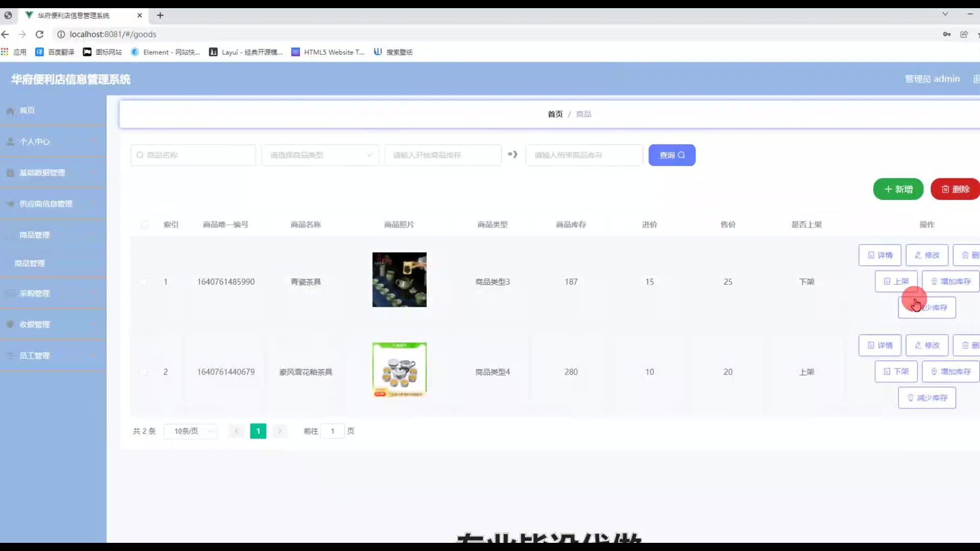Viewport: 980px width, 551px height.
Task: Check the row 2 豪风雪花釉茶具 checkbox
Action: coord(144,372)
